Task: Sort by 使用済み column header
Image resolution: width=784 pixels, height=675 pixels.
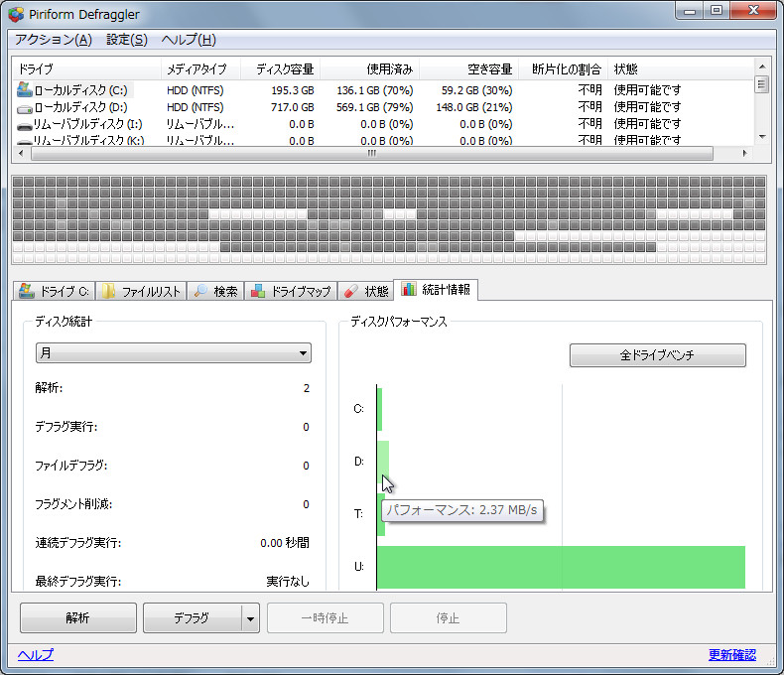Action: click(369, 69)
